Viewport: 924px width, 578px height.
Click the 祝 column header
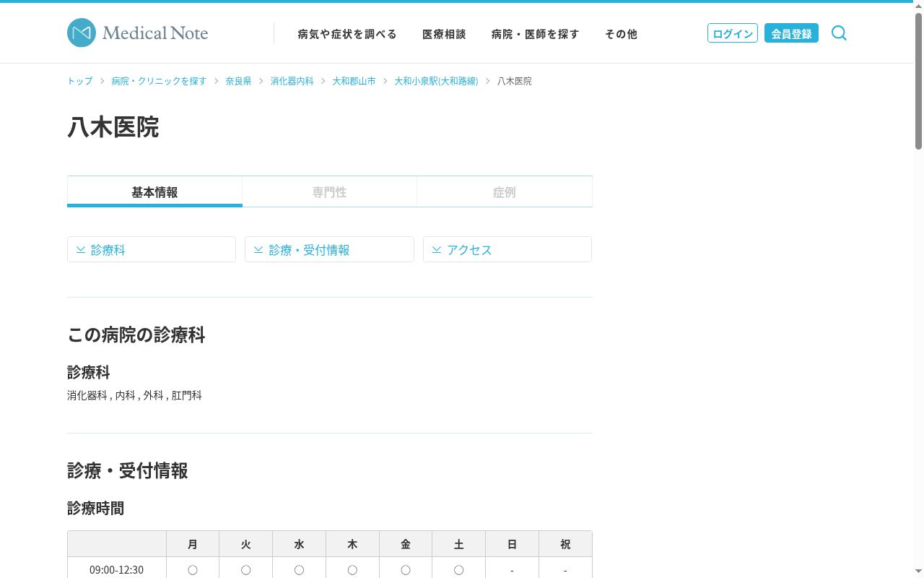click(x=565, y=544)
